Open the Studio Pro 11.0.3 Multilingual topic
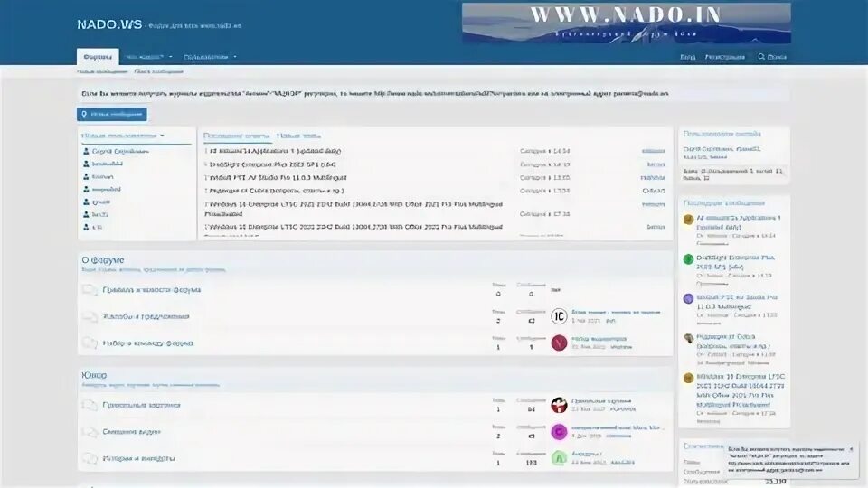This screenshot has height=488, width=868. (278, 178)
